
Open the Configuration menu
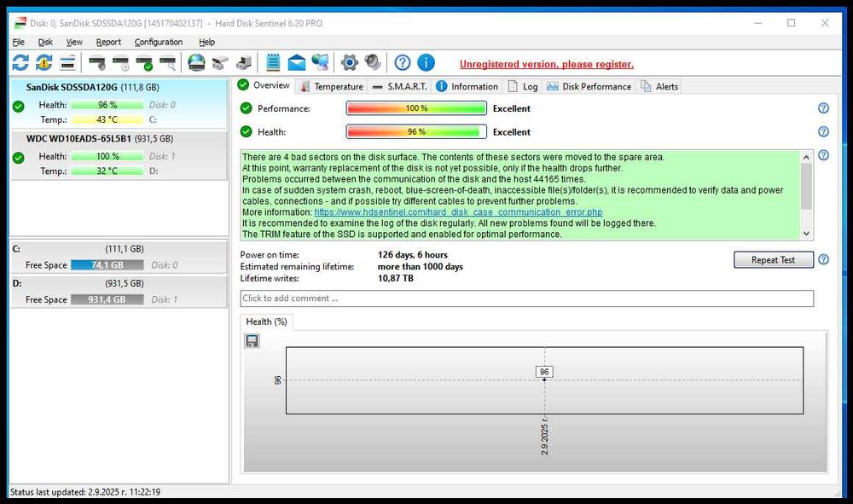pyautogui.click(x=159, y=42)
